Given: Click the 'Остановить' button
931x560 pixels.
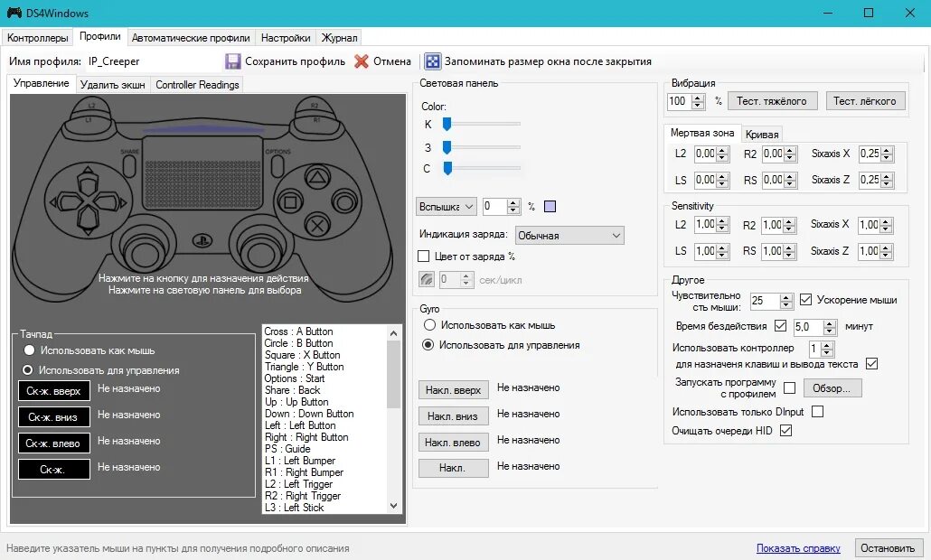Looking at the screenshot, I should pyautogui.click(x=888, y=548).
